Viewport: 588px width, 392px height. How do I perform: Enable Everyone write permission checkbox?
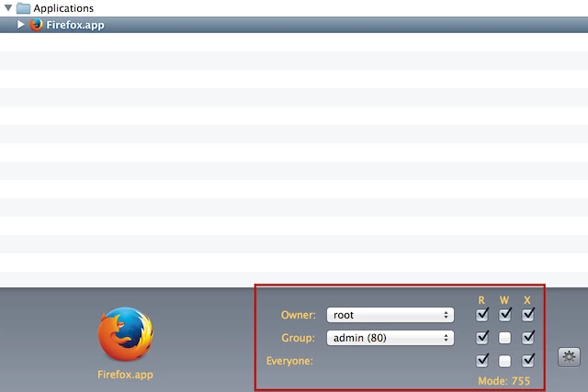point(504,362)
